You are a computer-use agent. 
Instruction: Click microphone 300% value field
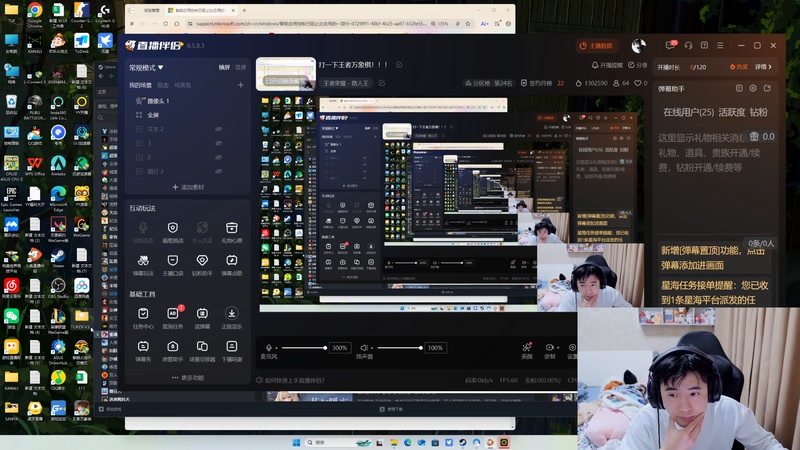coord(340,348)
